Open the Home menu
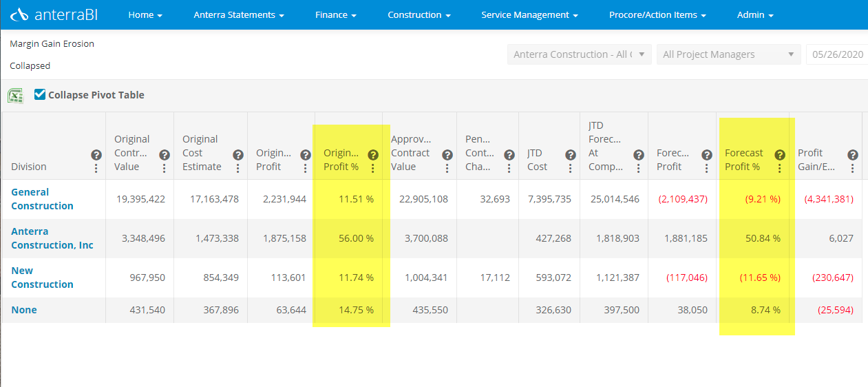Viewport: 868px width, 387px height. [x=145, y=14]
